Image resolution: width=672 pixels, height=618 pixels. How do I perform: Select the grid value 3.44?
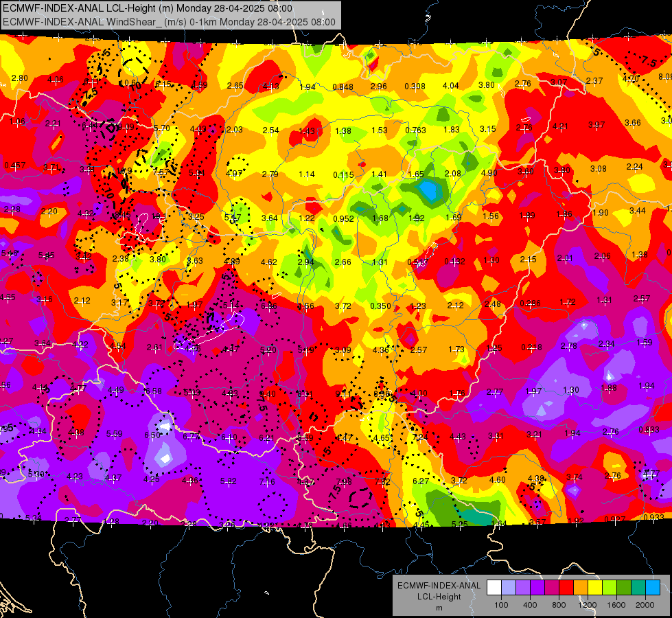637,211
